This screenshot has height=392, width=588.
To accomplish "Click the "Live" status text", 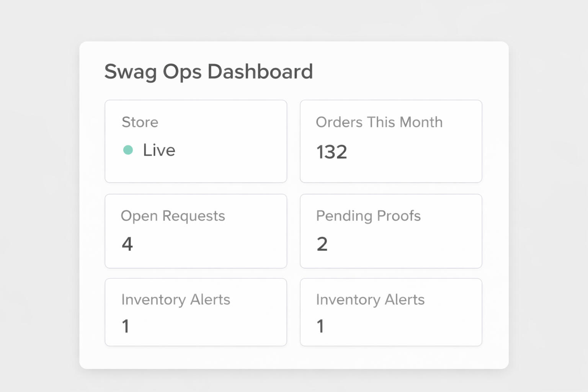I will [x=159, y=150].
